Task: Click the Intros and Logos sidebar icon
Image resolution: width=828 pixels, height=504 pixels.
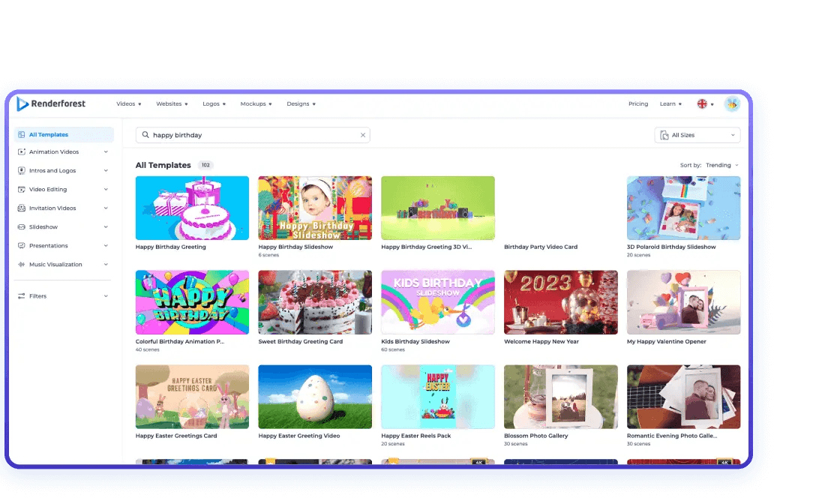Action: pos(21,171)
